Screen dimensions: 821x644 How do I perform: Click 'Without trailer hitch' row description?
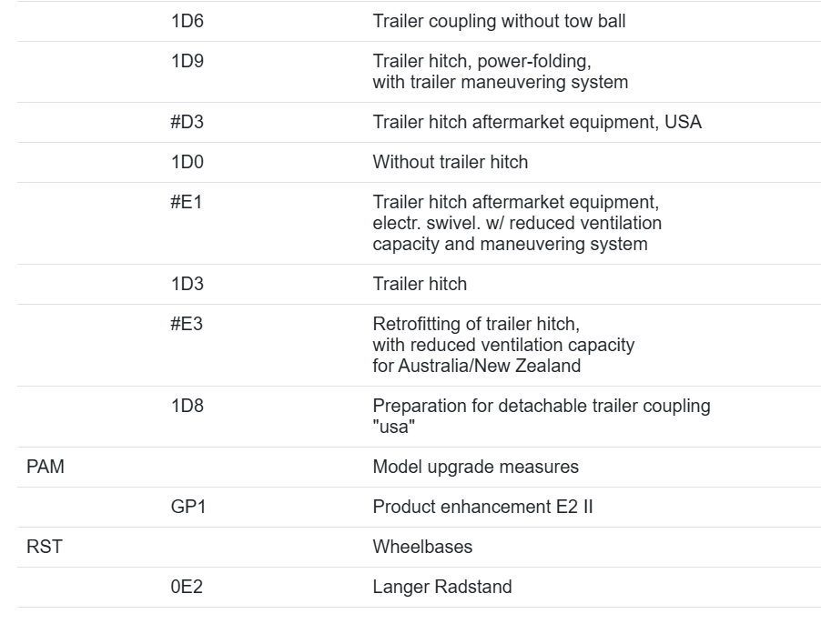[451, 162]
